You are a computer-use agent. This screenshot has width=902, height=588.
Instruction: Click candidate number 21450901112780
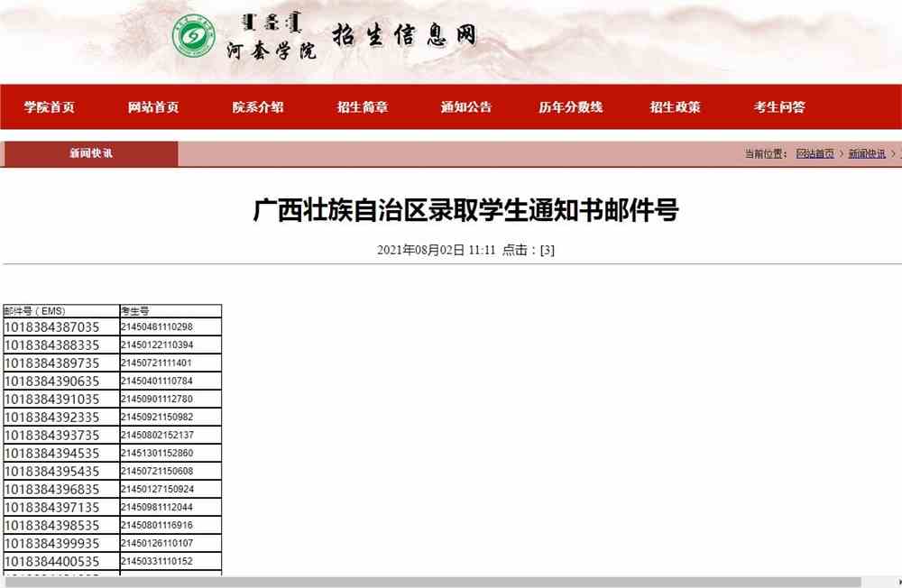tap(157, 399)
